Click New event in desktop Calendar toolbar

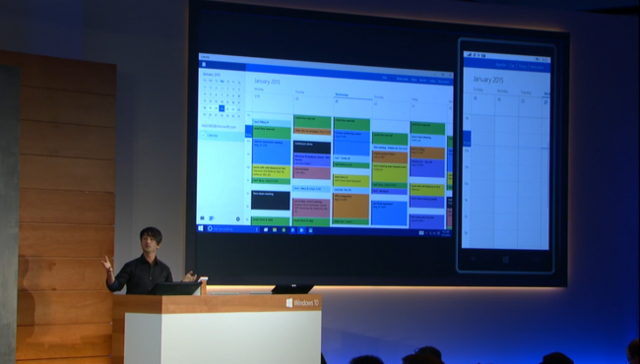point(444,81)
